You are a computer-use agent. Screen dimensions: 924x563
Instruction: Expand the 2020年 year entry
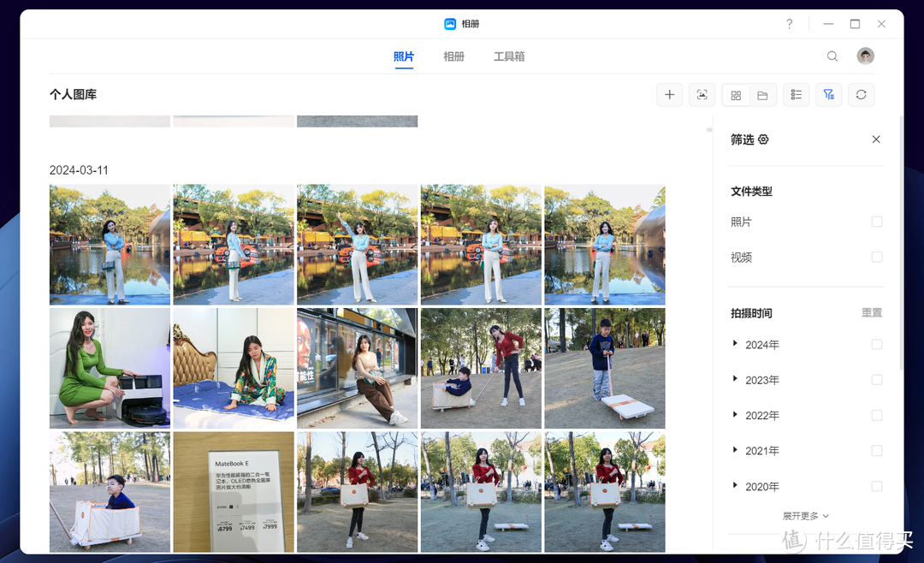pos(736,486)
